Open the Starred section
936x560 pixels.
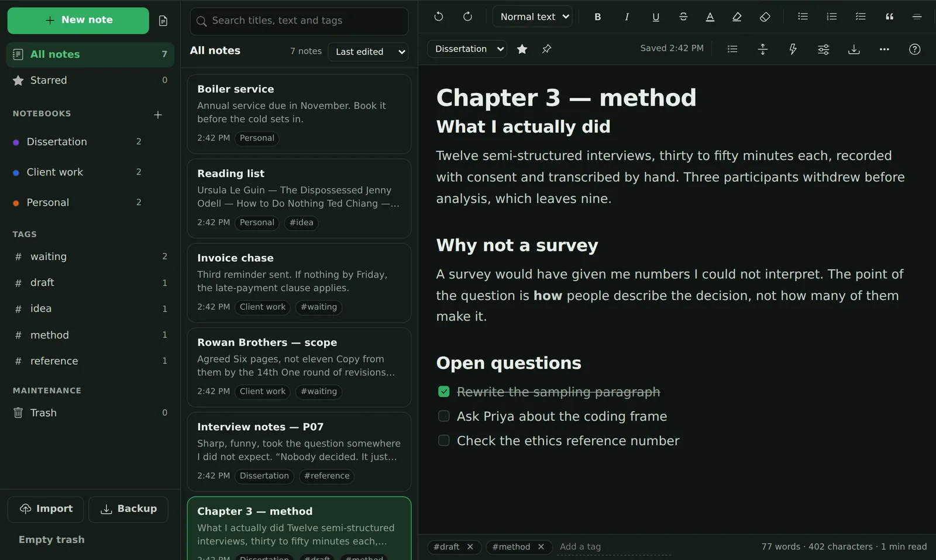click(90, 80)
